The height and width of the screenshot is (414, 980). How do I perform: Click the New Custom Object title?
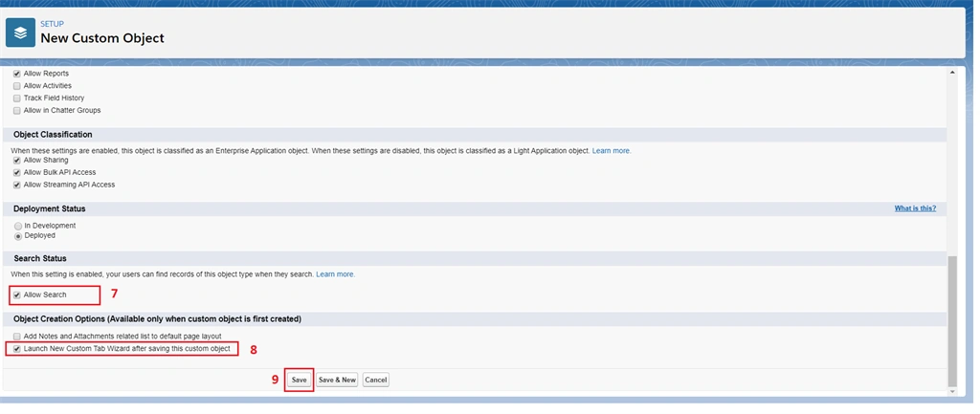click(x=102, y=38)
